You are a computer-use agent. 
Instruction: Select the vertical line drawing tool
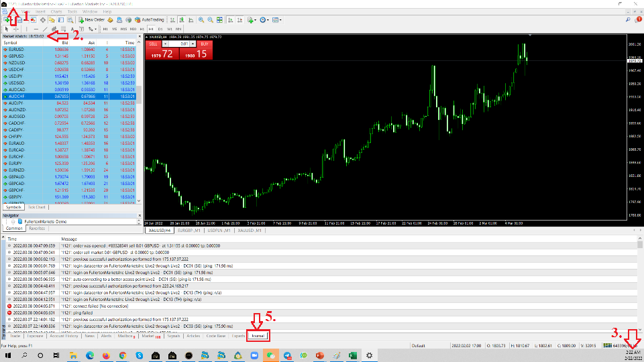(27, 29)
